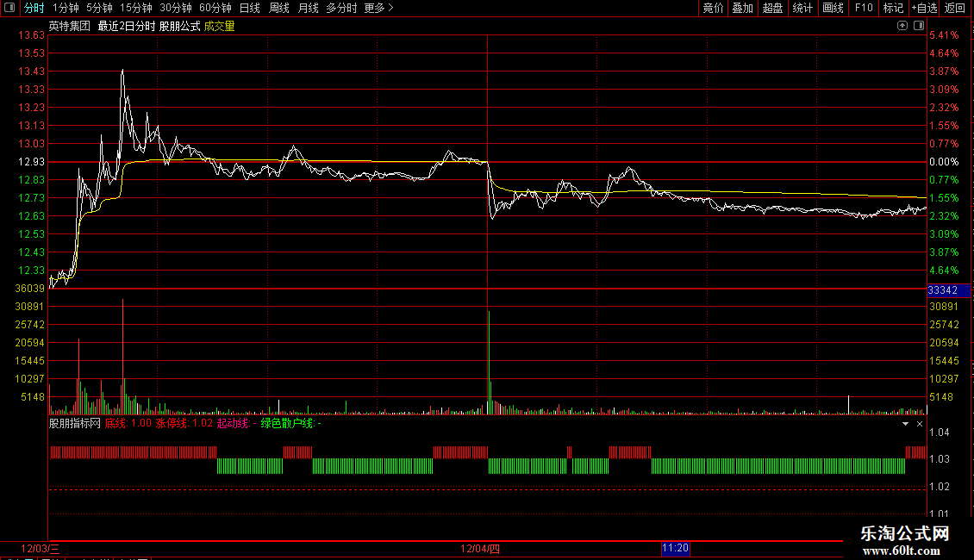Click the 12/04/四 date marker
The height and width of the screenshot is (560, 974).
tap(480, 549)
